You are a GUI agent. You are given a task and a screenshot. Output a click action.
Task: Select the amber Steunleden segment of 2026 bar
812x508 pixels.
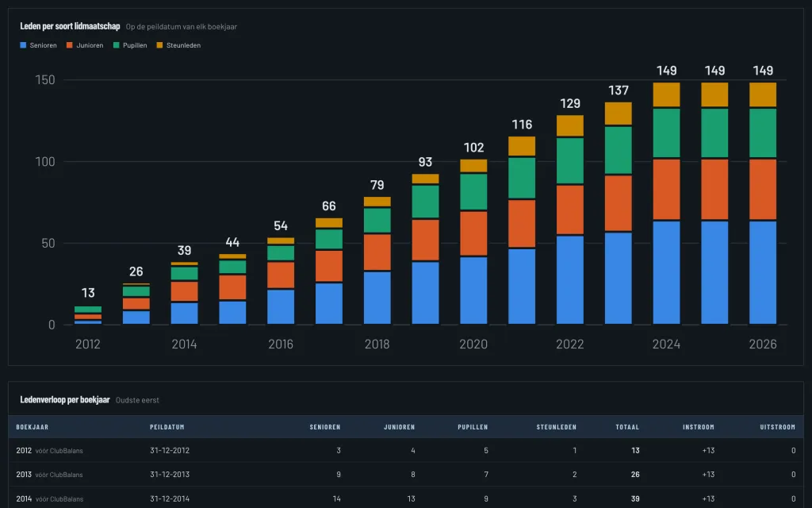763,95
